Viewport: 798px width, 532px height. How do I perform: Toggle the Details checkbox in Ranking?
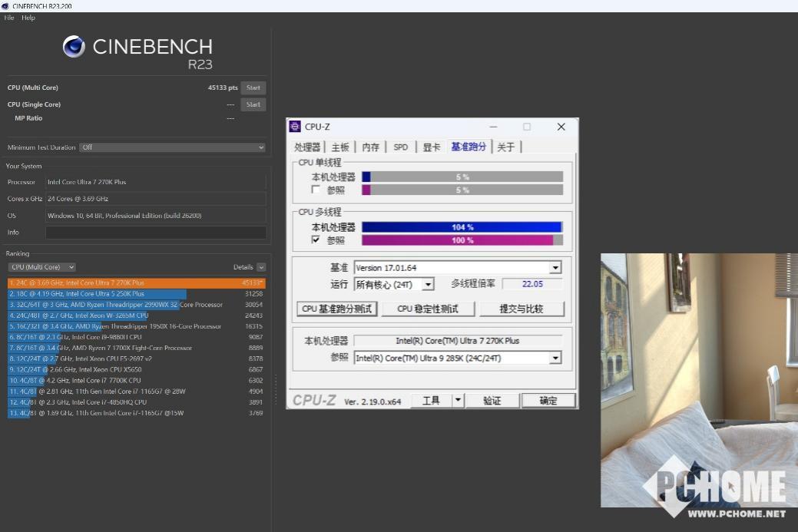tap(261, 267)
